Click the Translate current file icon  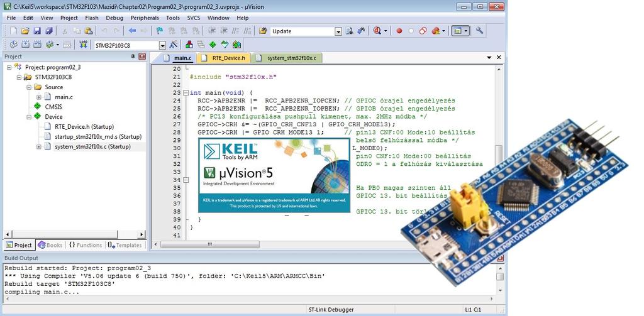click(x=14, y=45)
